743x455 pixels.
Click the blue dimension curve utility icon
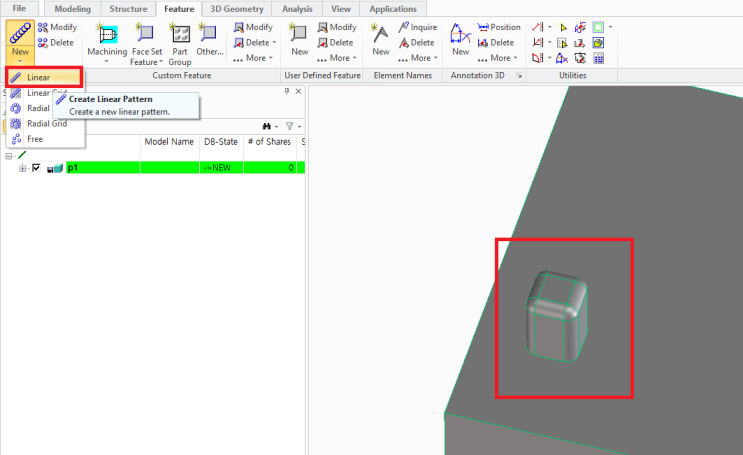tap(562, 58)
